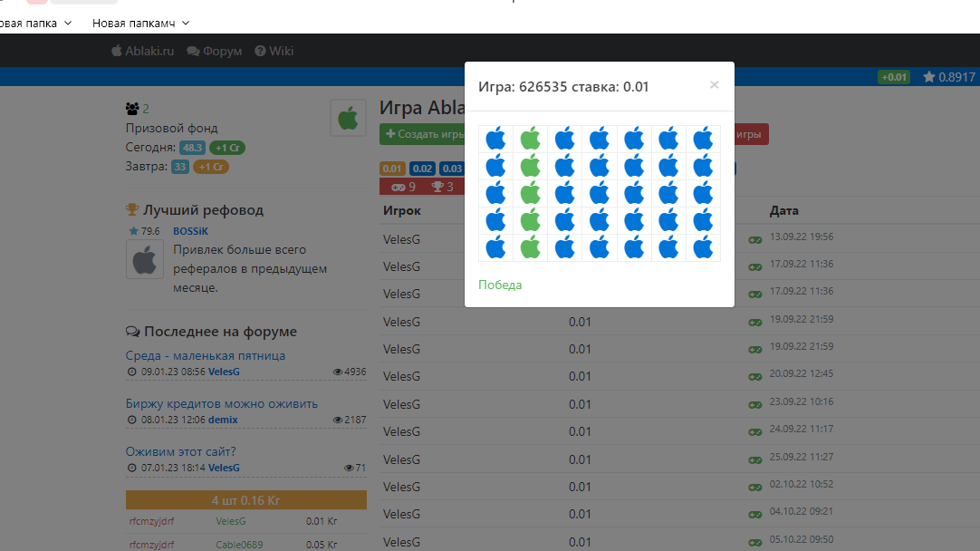Click the date 02.10.22 10:52
Image resolution: width=980 pixels, height=551 pixels.
[x=802, y=484]
